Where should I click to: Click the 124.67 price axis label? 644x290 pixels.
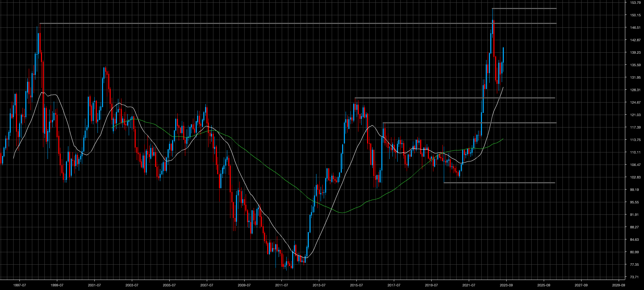[x=635, y=103]
